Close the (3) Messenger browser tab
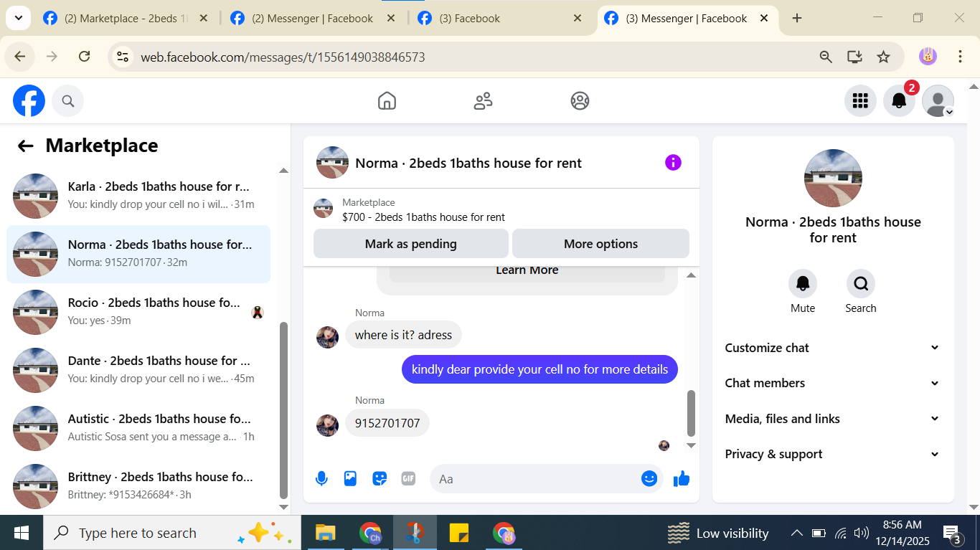The width and height of the screenshot is (980, 550). (x=764, y=19)
